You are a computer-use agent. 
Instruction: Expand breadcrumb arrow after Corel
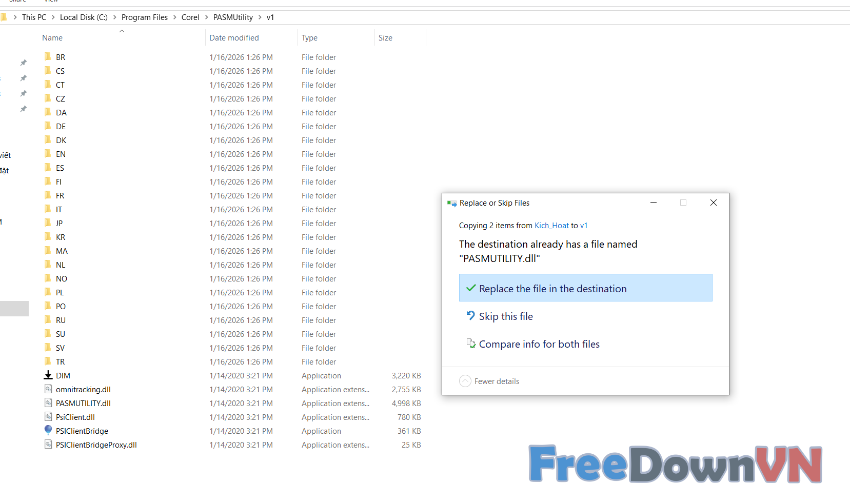(x=207, y=17)
